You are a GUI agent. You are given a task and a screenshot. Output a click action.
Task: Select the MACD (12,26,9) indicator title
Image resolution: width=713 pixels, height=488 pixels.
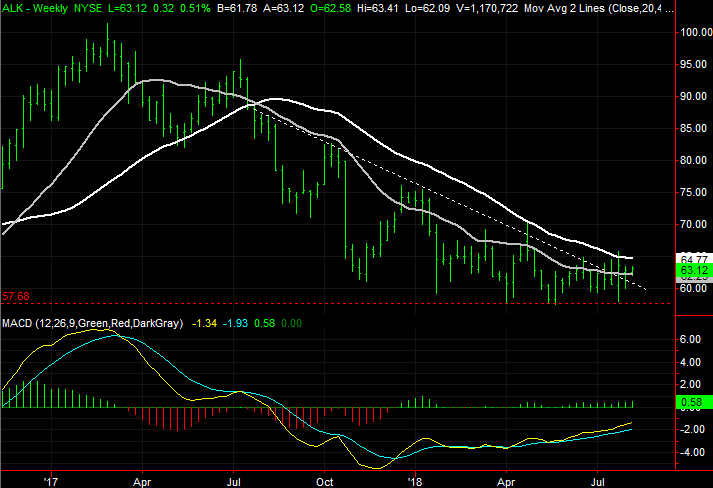92,323
